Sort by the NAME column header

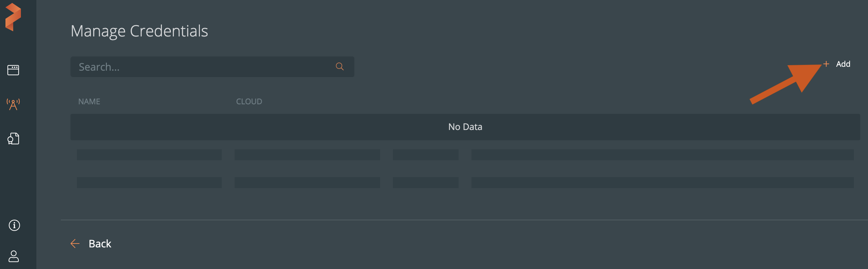coord(89,102)
